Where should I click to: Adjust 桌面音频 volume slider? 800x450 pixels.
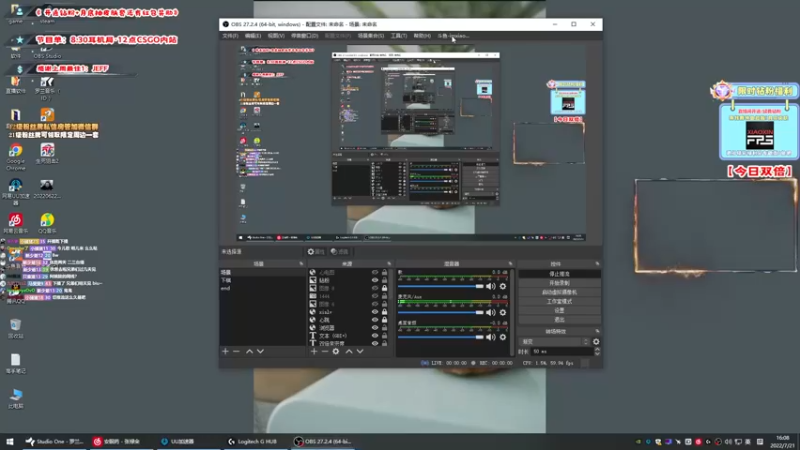click(441, 337)
